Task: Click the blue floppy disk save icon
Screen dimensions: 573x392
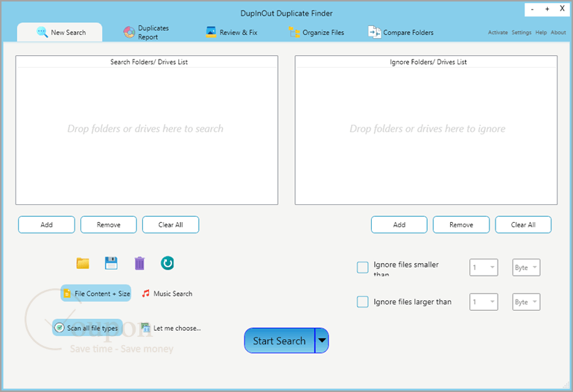Action: (111, 263)
